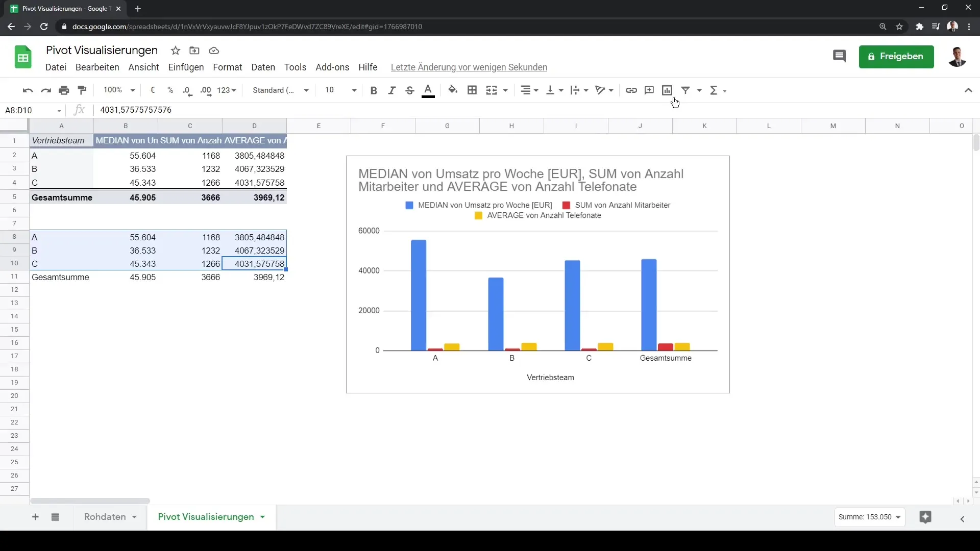The height and width of the screenshot is (551, 980).
Task: Toggle bold formatting on selected cell
Action: coord(374,90)
